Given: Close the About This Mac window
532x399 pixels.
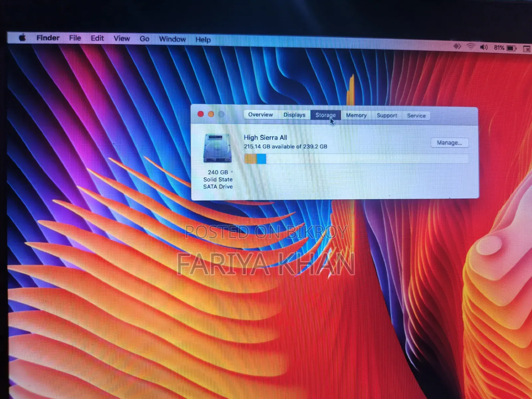Looking at the screenshot, I should (x=200, y=114).
